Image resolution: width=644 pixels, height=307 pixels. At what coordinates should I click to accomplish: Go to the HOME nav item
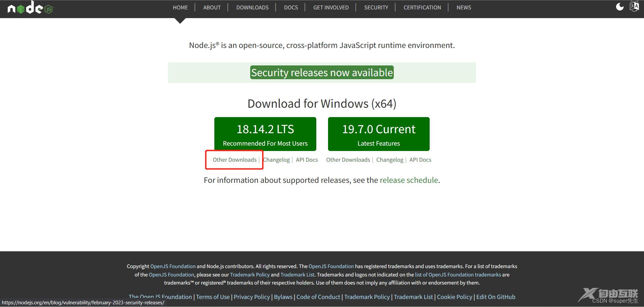tap(180, 7)
